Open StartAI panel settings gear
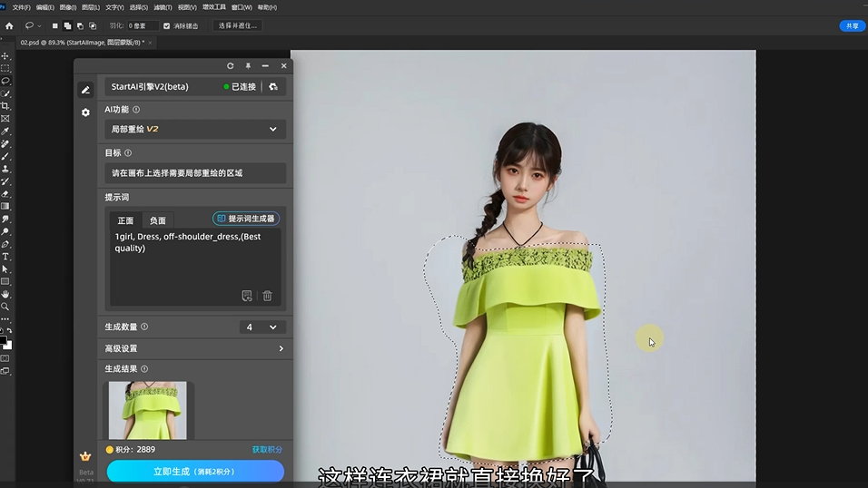This screenshot has height=488, width=868. [x=85, y=112]
